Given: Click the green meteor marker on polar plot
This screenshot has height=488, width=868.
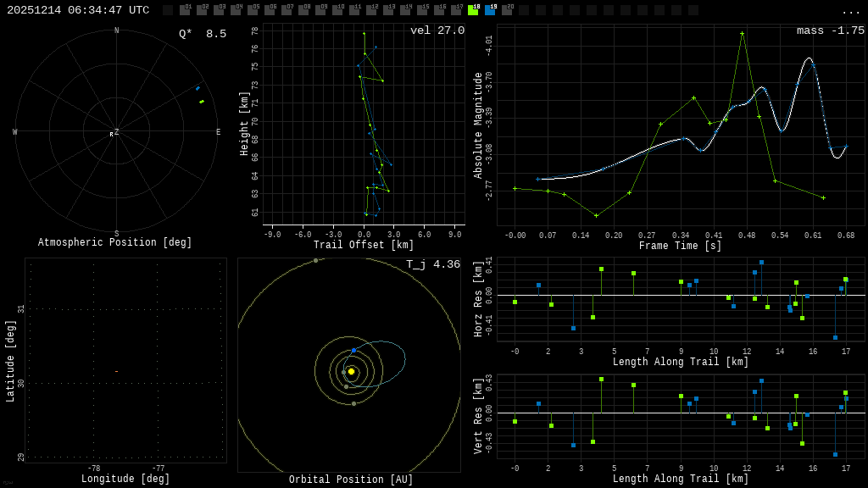Looking at the screenshot, I should (x=202, y=102).
